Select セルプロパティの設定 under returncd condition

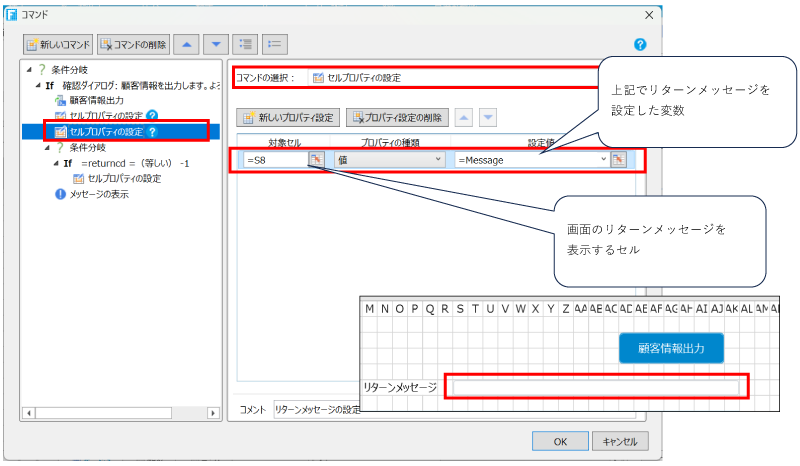click(x=124, y=179)
